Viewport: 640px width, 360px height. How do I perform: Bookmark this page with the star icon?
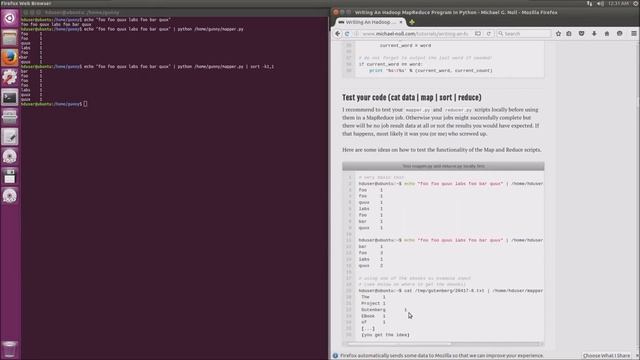click(558, 34)
